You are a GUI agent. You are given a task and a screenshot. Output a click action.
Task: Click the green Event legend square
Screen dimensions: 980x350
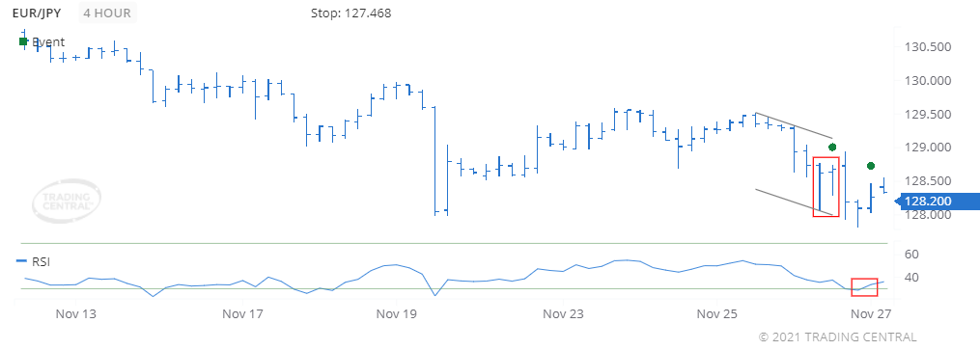pyautogui.click(x=23, y=41)
